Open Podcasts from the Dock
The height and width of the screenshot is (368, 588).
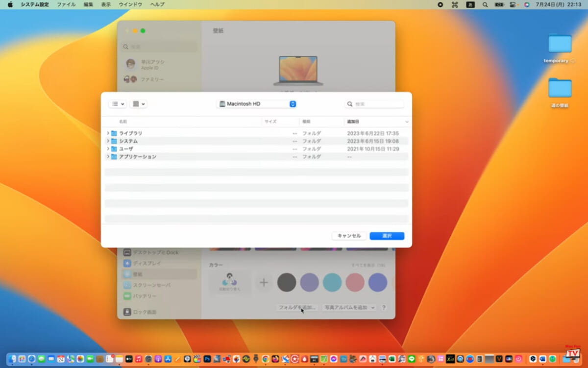tap(158, 359)
